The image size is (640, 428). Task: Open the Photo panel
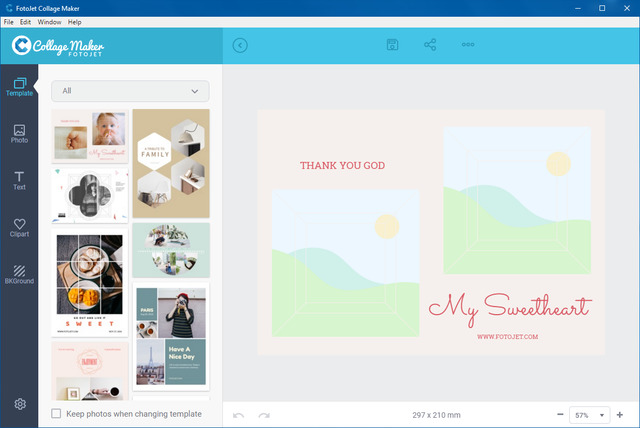tap(19, 133)
